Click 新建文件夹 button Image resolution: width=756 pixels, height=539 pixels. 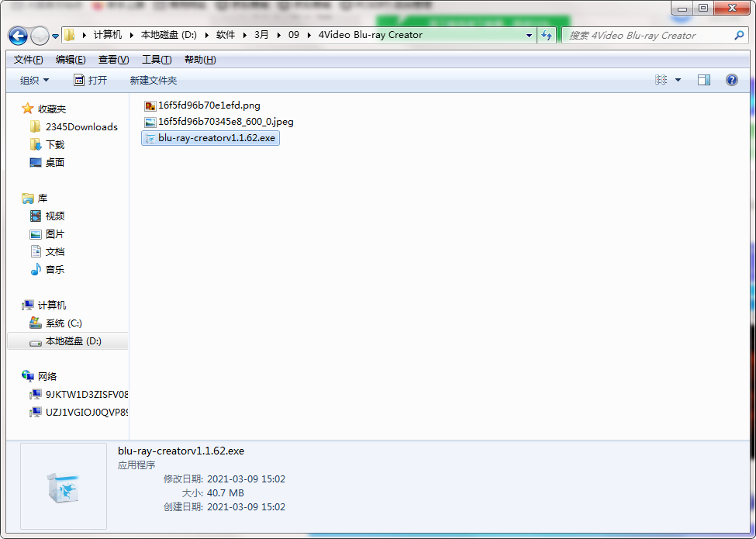[154, 80]
